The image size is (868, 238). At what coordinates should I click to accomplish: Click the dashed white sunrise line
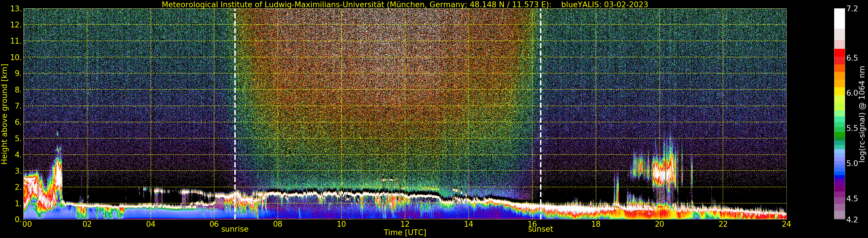click(235, 114)
